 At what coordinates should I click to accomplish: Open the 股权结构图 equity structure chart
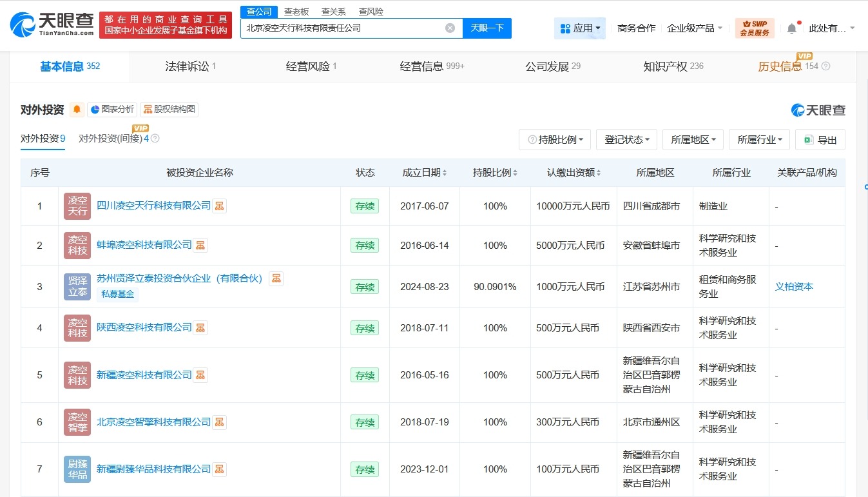point(169,109)
